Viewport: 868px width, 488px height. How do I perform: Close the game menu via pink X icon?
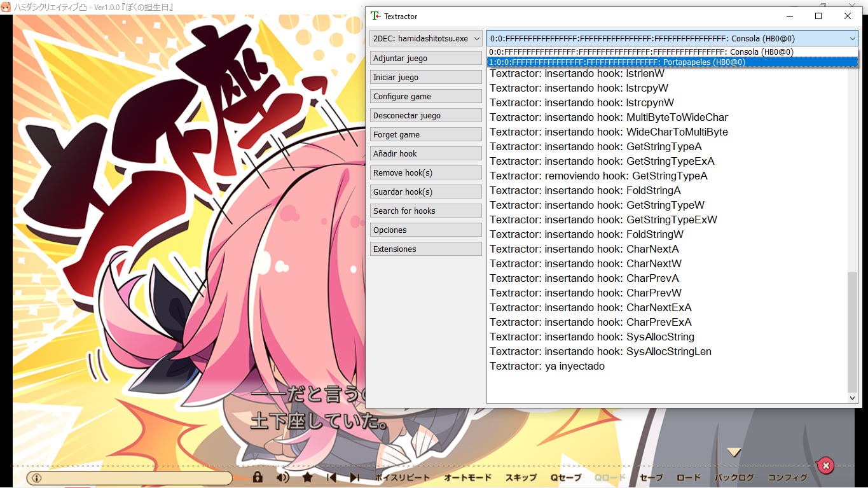825,465
